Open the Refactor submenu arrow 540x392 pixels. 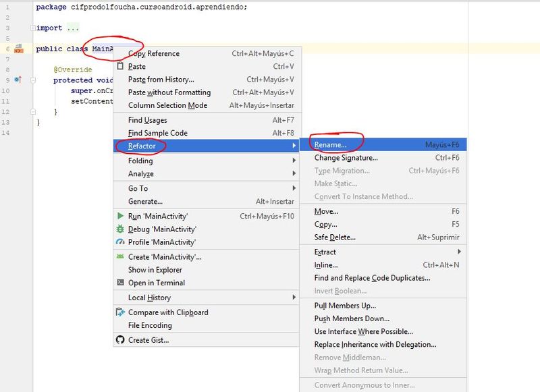(x=294, y=146)
